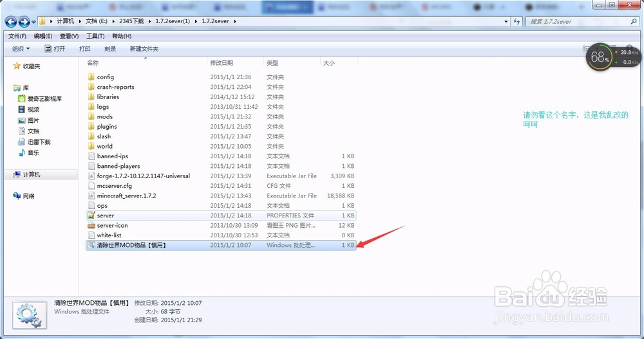The image size is (644, 339).
Task: Sort by 类型 column header
Action: (272, 63)
